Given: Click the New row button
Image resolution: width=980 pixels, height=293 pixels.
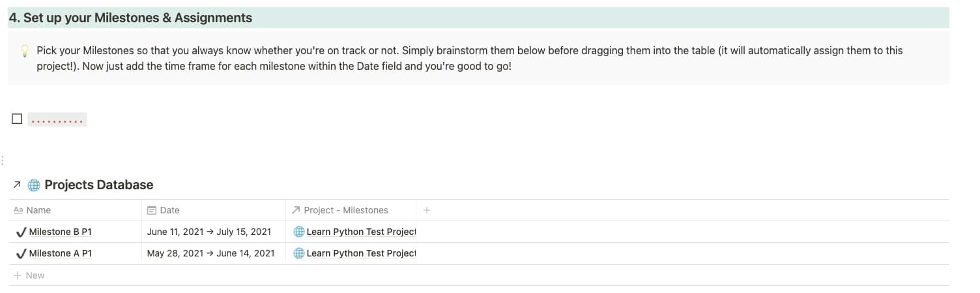Looking at the screenshot, I should coord(29,275).
